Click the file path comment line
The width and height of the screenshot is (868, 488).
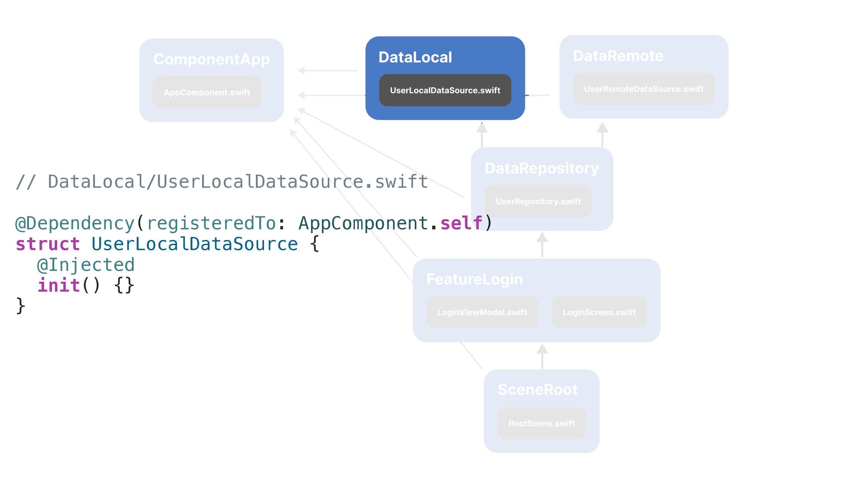coord(222,182)
